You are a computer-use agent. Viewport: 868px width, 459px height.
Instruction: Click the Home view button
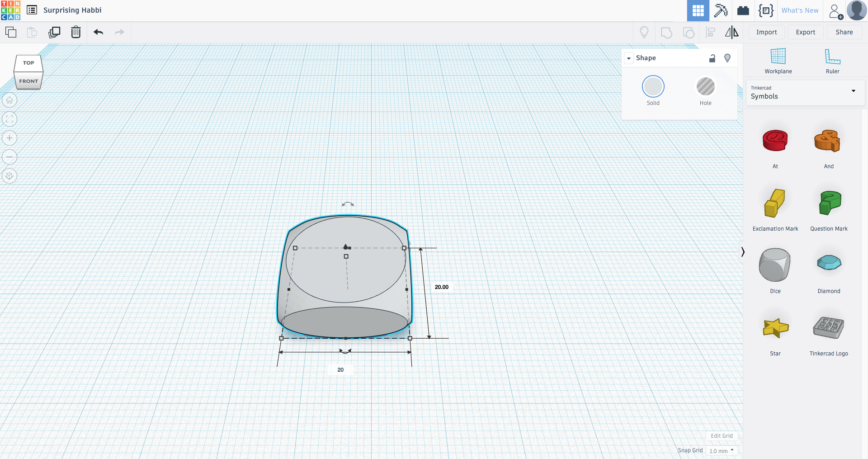tap(9, 100)
